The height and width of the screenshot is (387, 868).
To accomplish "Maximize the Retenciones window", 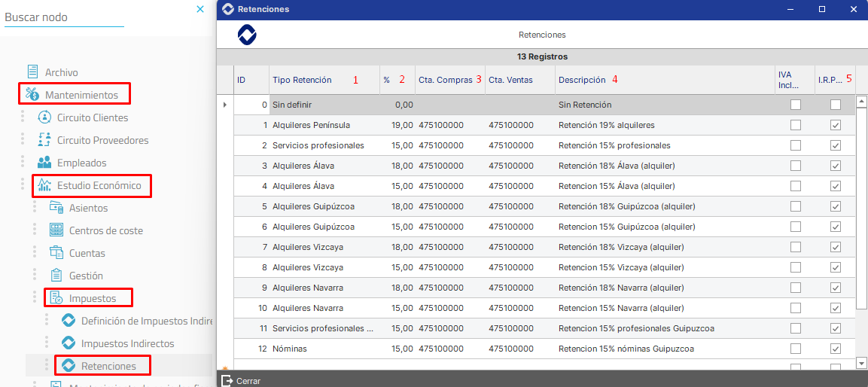I will [822, 9].
